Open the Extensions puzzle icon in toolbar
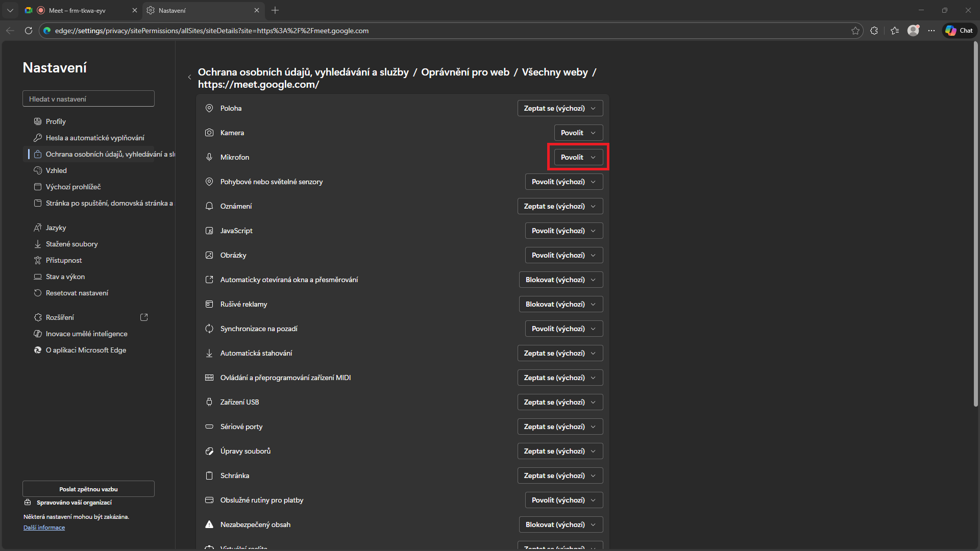The height and width of the screenshot is (551, 980). tap(874, 31)
